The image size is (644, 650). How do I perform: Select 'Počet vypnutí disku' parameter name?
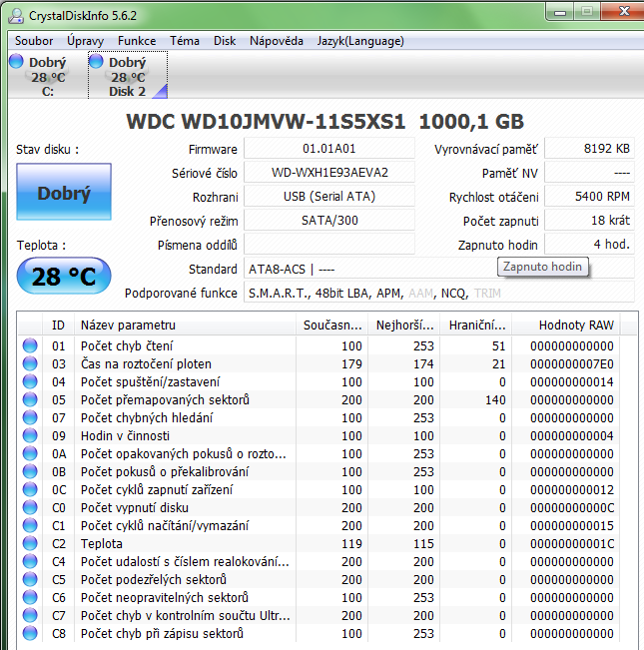click(135, 508)
